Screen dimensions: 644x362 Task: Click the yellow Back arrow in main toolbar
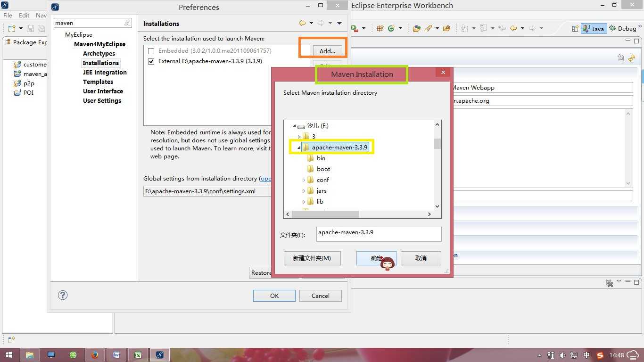pos(514,28)
